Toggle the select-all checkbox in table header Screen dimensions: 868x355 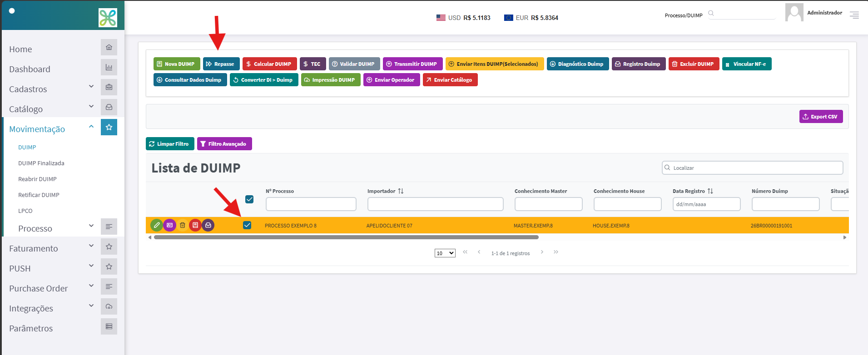pyautogui.click(x=249, y=199)
